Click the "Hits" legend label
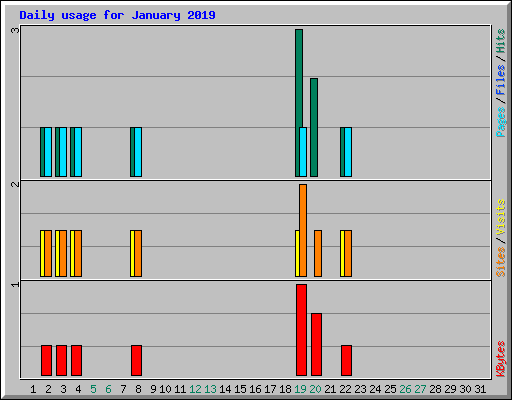 pos(500,41)
